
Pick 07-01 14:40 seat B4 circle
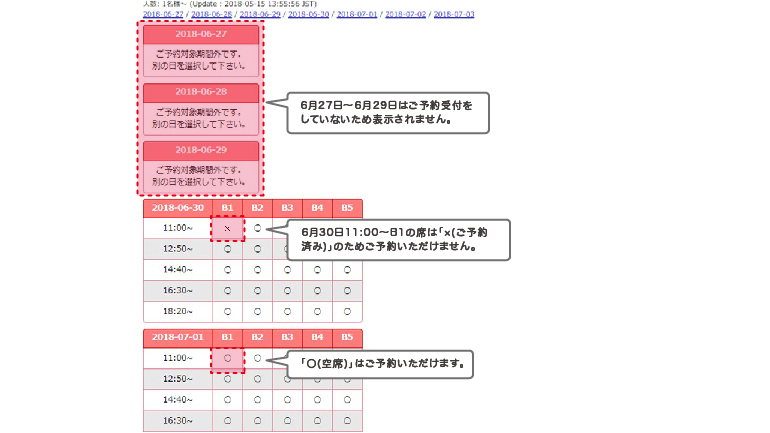pos(317,400)
